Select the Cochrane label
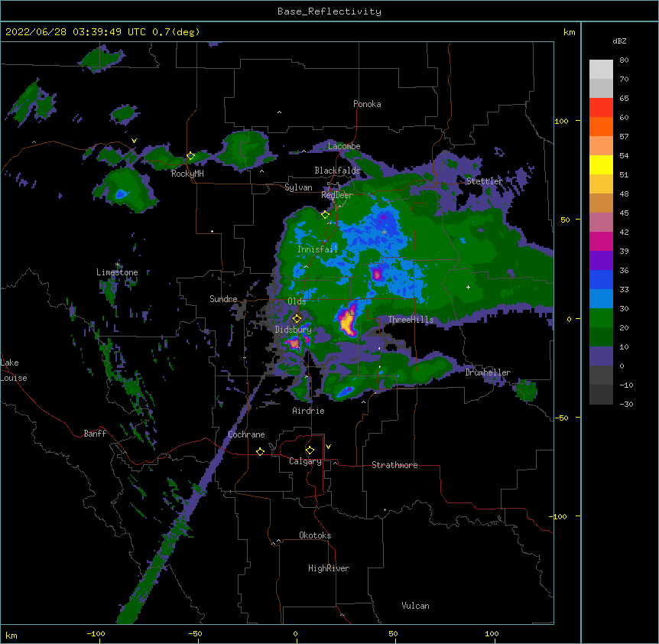The height and width of the screenshot is (644, 659). pos(246,434)
